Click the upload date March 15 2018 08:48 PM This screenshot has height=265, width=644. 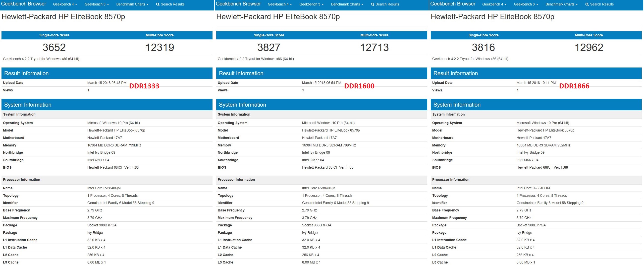click(x=107, y=83)
